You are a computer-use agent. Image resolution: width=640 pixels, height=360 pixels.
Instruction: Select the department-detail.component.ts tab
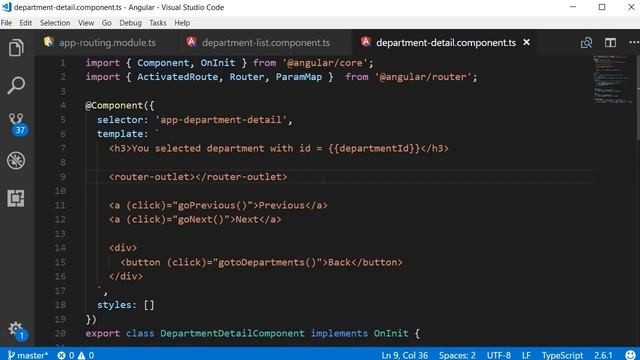click(x=444, y=42)
